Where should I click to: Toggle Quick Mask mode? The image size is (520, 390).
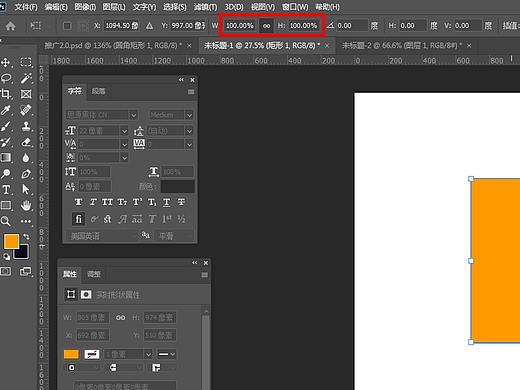6,271
